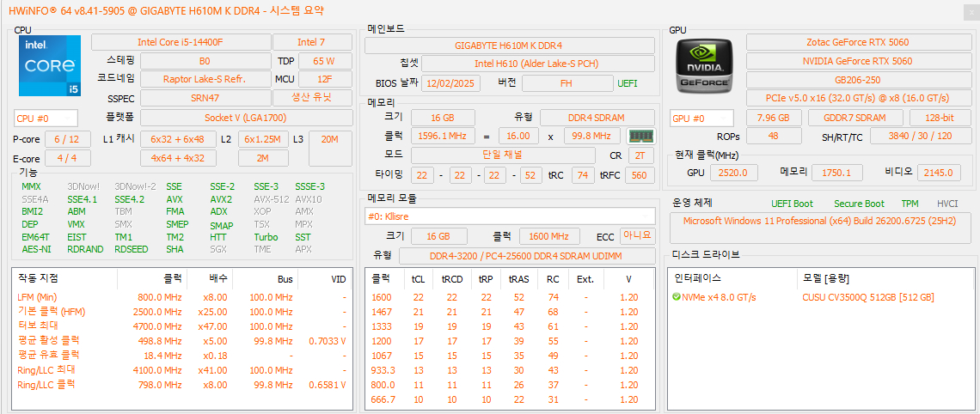Click the BIOS version 'FH' field
The width and height of the screenshot is (980, 414).
(567, 83)
